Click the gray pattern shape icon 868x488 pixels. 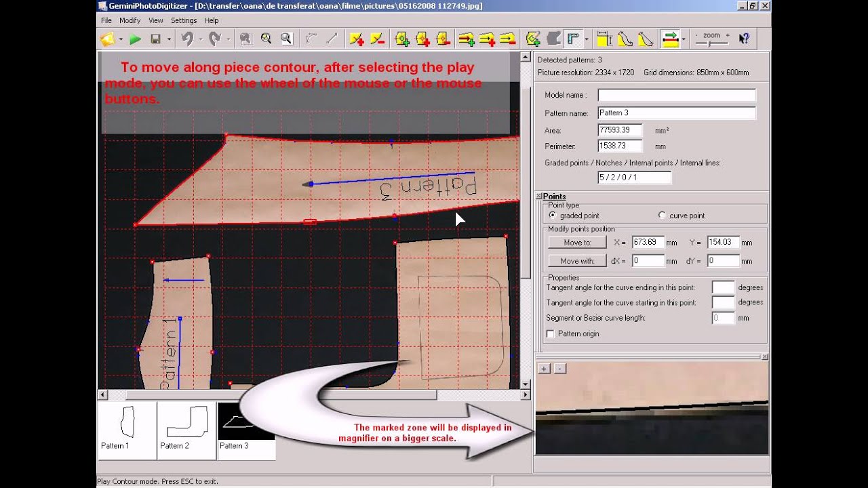pyautogui.click(x=553, y=39)
